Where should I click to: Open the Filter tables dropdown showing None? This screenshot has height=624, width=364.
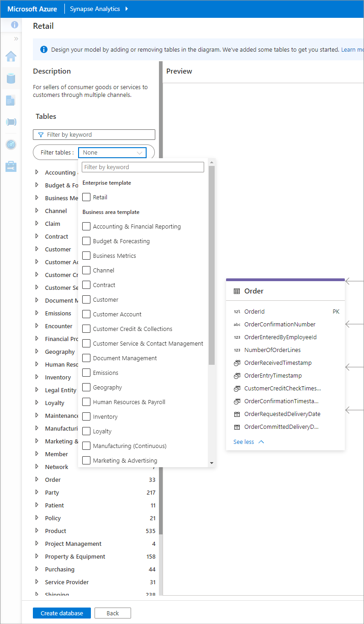[112, 152]
